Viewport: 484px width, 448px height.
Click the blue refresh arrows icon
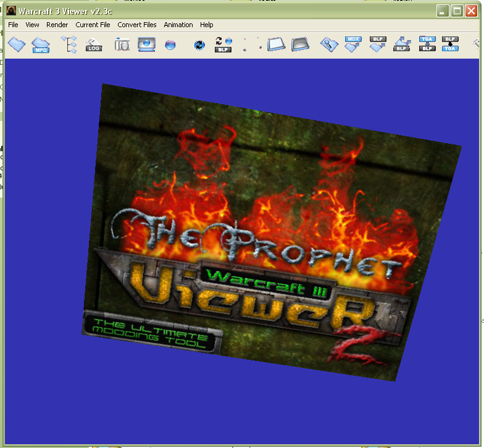pos(199,45)
